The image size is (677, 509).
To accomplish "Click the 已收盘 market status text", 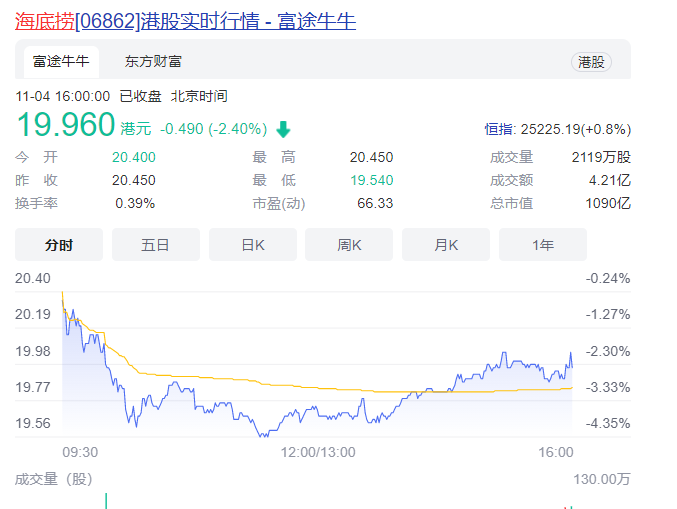I will pyautogui.click(x=140, y=96).
